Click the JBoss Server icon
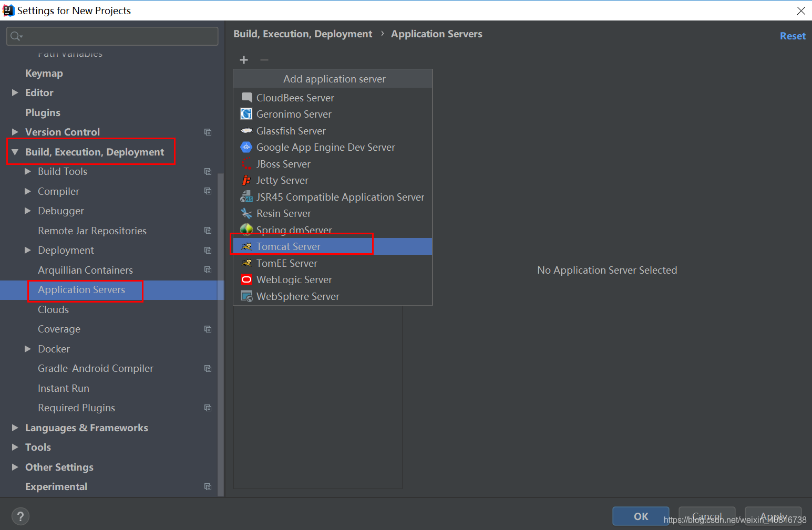This screenshot has height=530, width=812. [x=246, y=164]
